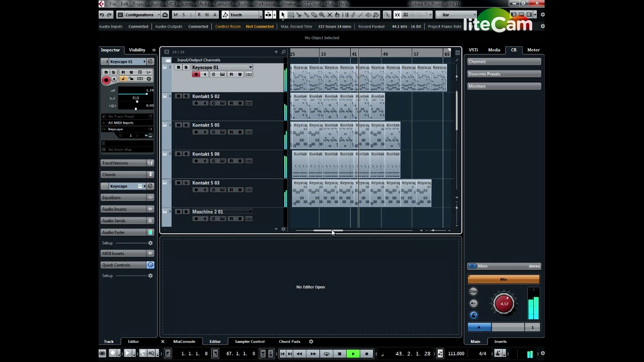644x362 pixels.
Task: Mute the Kontakt 5 06 track
Action: coord(178,154)
